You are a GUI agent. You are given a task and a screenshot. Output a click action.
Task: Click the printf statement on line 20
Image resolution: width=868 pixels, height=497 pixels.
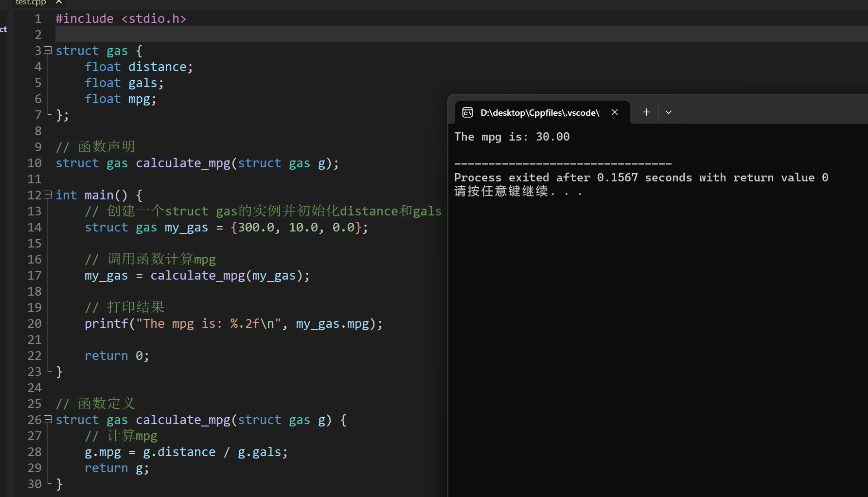coord(233,324)
